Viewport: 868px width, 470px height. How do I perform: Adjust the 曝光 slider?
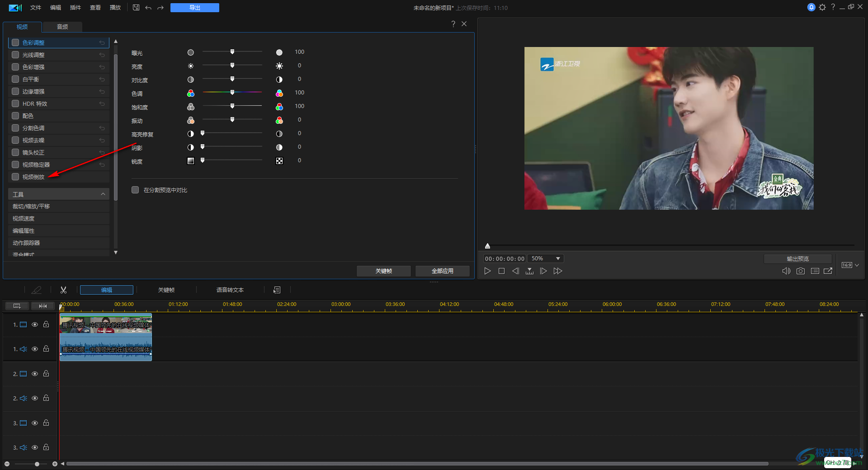pyautogui.click(x=232, y=52)
